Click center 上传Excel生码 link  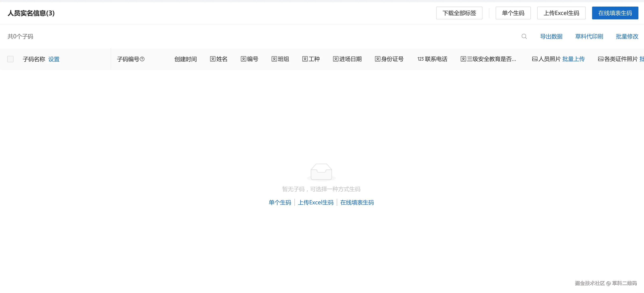(315, 202)
